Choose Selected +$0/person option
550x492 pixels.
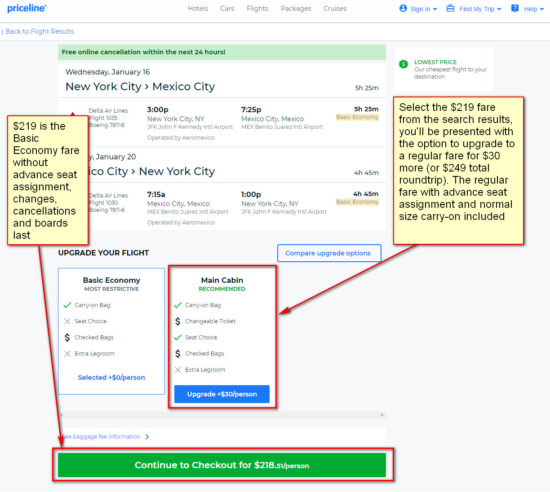coord(112,377)
